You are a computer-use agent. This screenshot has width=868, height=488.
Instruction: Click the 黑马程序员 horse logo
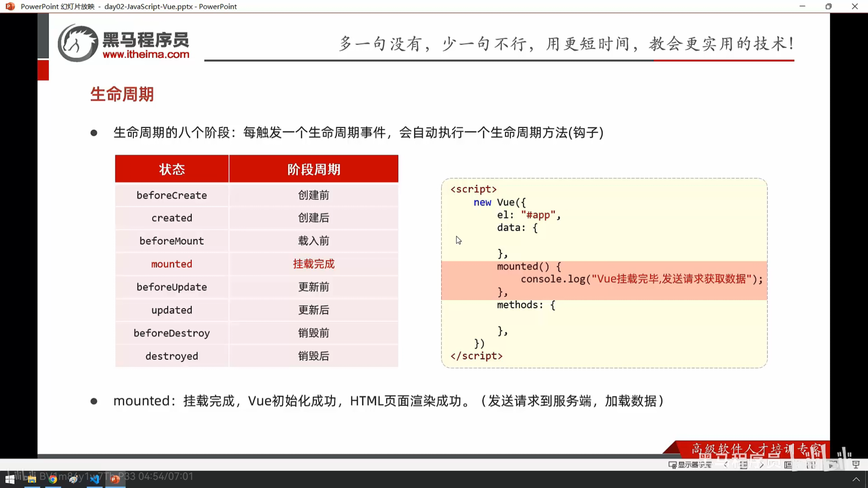pos(78,43)
